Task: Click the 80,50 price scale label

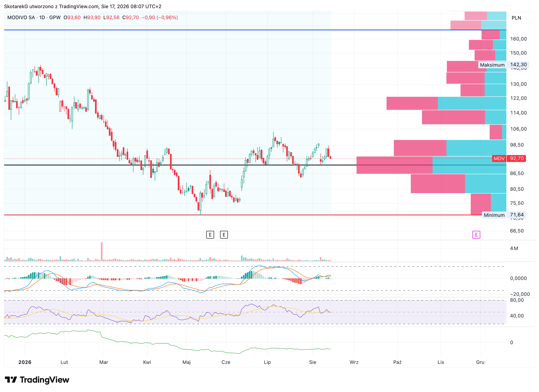Action: click(x=517, y=189)
